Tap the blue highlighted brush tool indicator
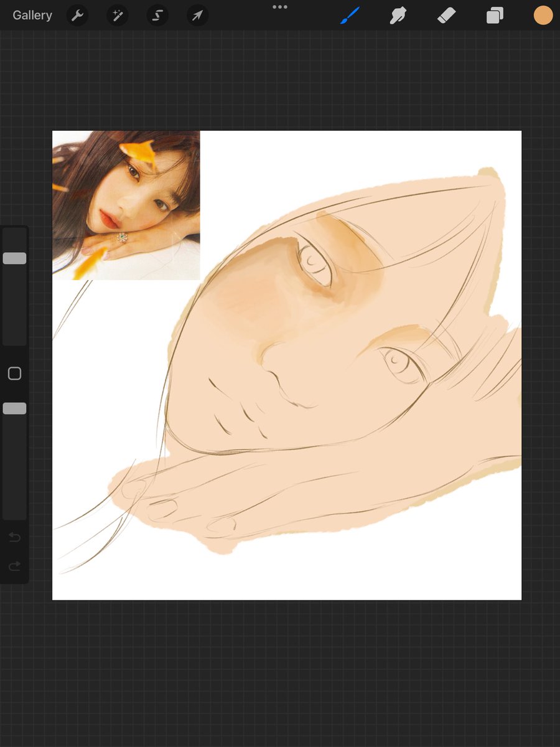This screenshot has height=747, width=560. pos(348,16)
